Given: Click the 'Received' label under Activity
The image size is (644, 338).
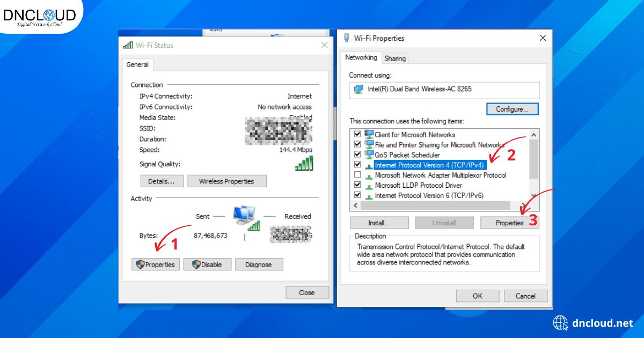Looking at the screenshot, I should [298, 217].
